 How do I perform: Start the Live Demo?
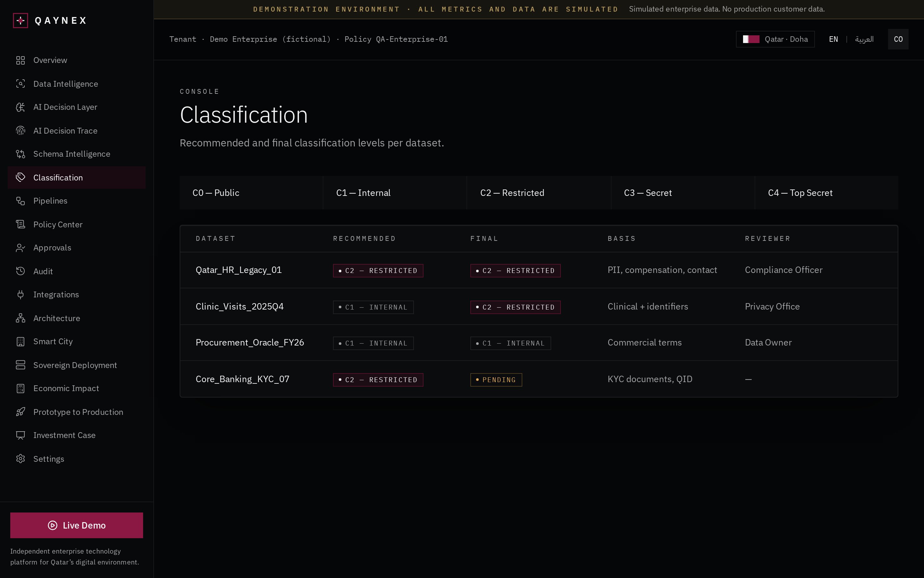point(77,525)
